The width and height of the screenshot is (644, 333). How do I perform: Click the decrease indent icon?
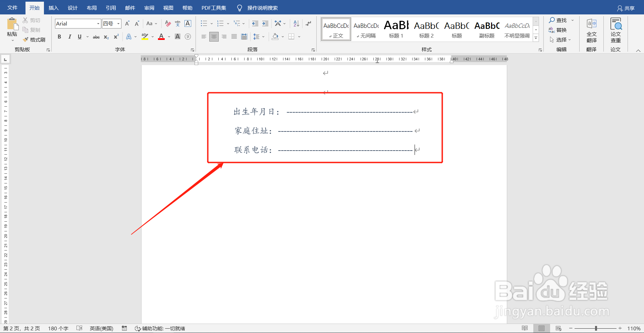(x=255, y=23)
